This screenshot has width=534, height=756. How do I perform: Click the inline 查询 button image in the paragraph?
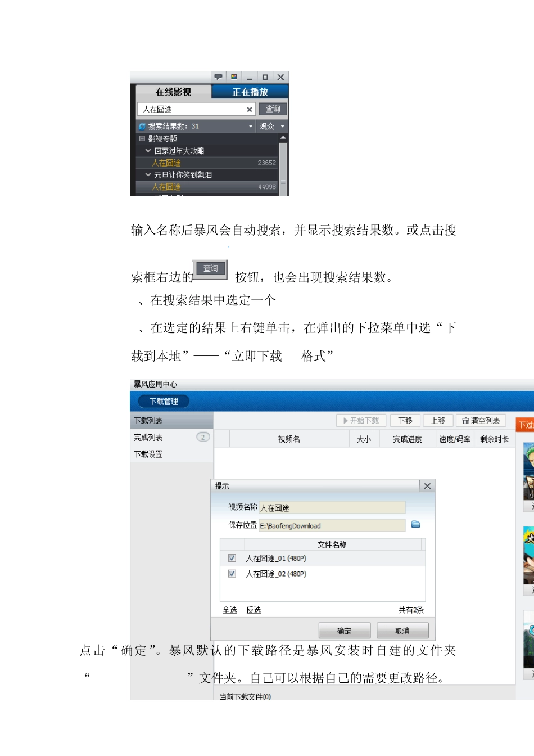click(210, 269)
